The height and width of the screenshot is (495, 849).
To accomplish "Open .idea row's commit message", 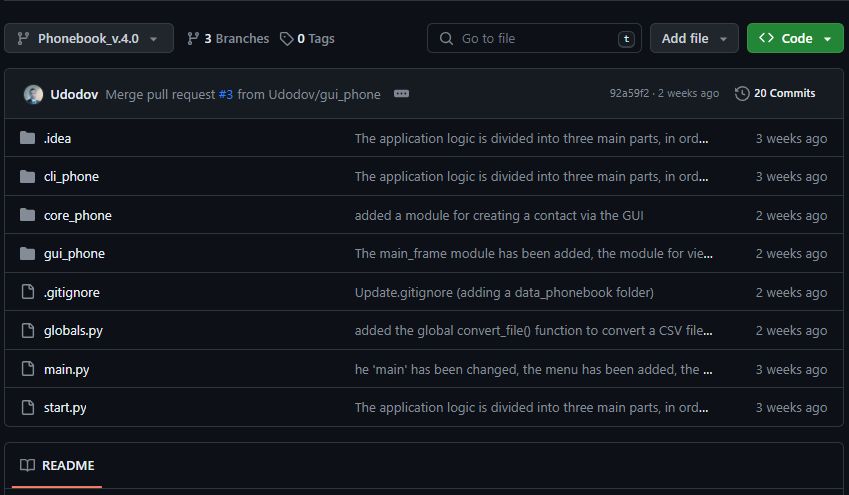I will coord(531,139).
